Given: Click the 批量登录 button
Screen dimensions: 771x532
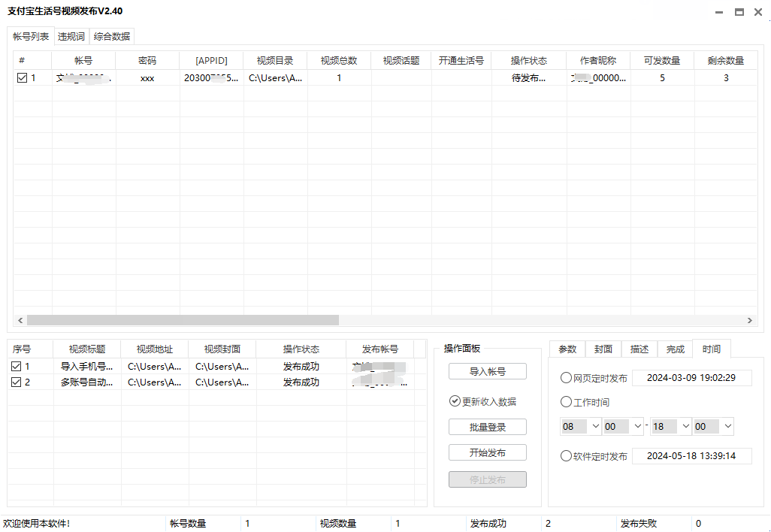Looking at the screenshot, I should [487, 427].
